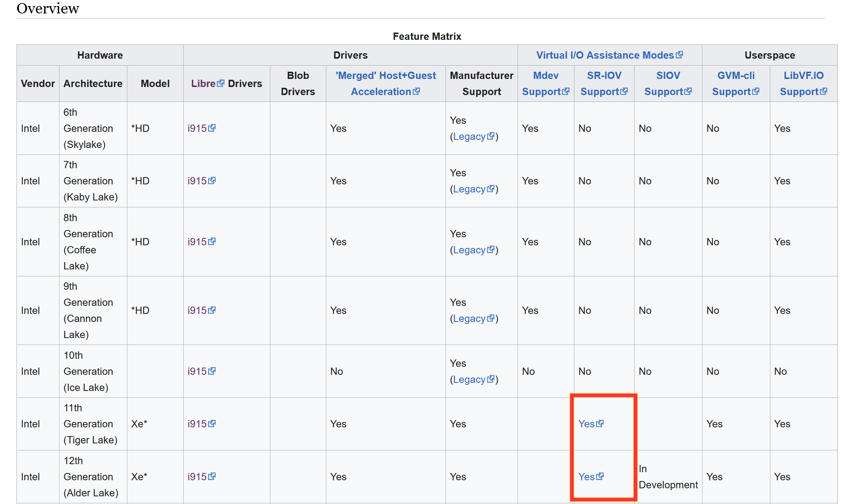Click external-link icon after Coffee Lake Legacy
Screen dimensions: 842x504
pos(491,250)
